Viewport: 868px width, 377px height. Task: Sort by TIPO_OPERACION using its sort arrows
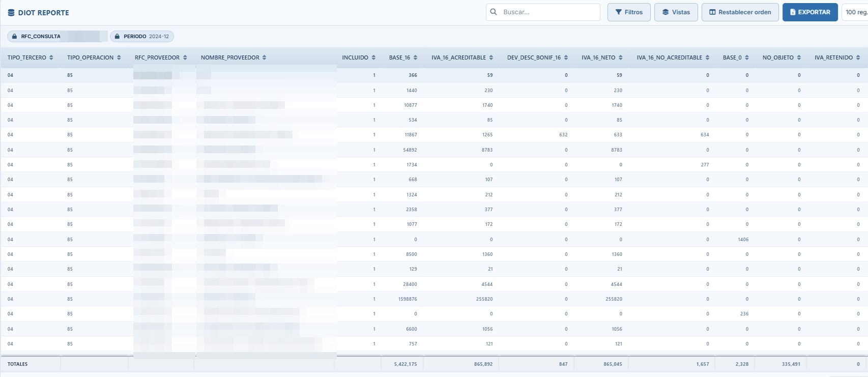tap(119, 57)
